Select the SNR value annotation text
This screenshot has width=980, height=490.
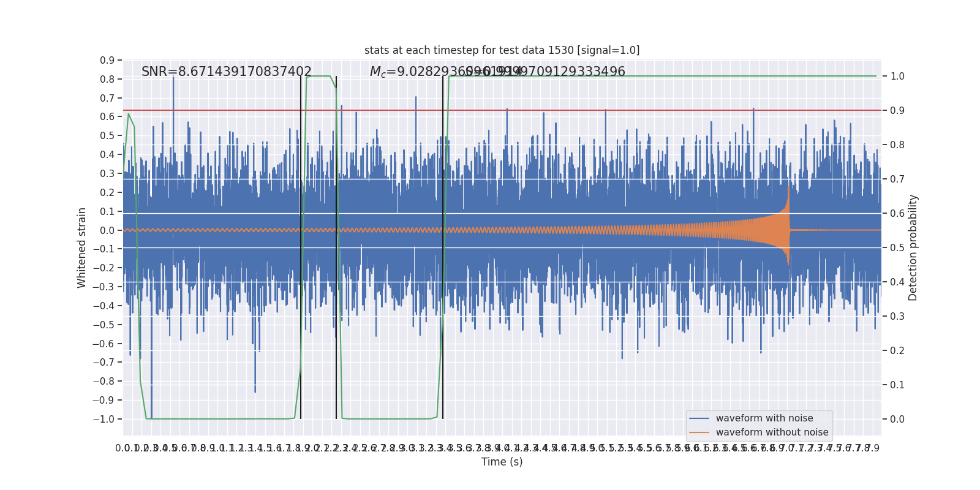click(x=226, y=72)
